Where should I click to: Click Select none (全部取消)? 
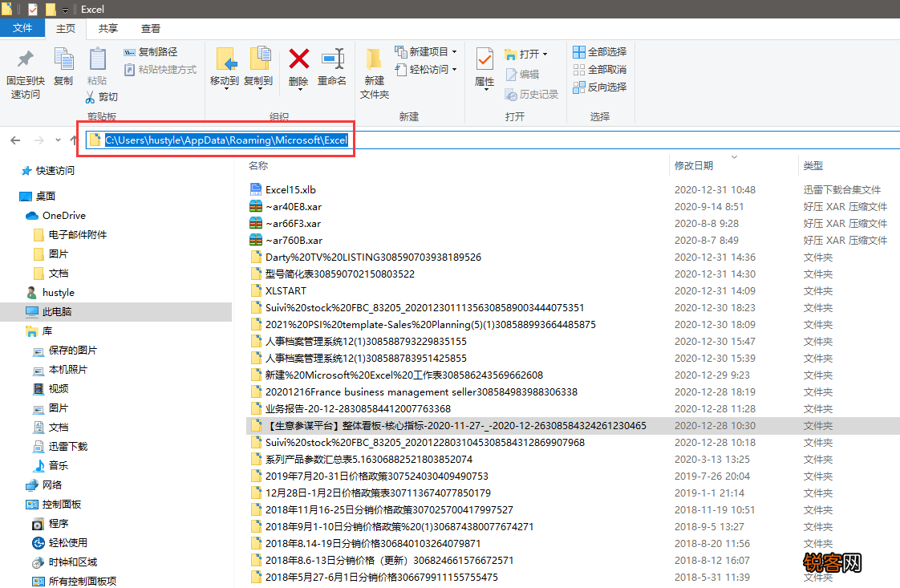pyautogui.click(x=600, y=70)
